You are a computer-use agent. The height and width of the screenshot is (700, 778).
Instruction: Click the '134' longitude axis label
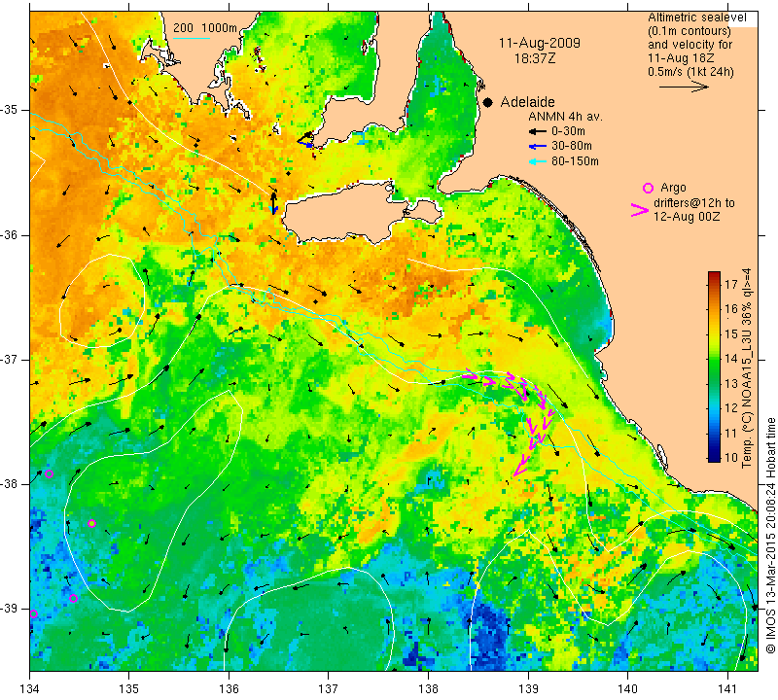30,688
